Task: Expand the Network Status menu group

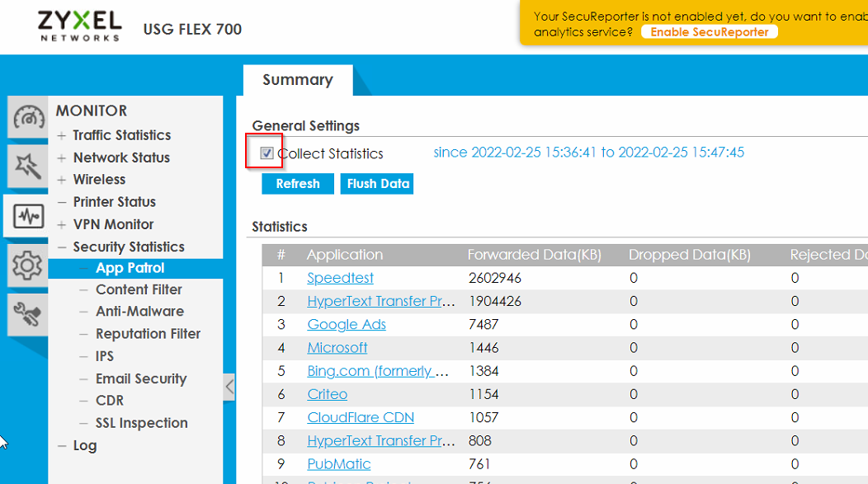Action: coord(62,157)
